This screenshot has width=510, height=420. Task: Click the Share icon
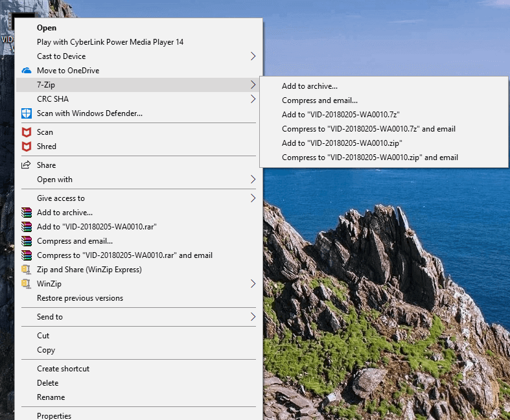(x=27, y=165)
